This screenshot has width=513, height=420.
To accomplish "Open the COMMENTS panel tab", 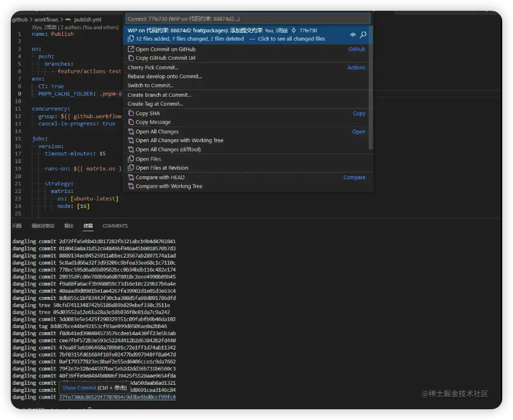I will point(115,226).
